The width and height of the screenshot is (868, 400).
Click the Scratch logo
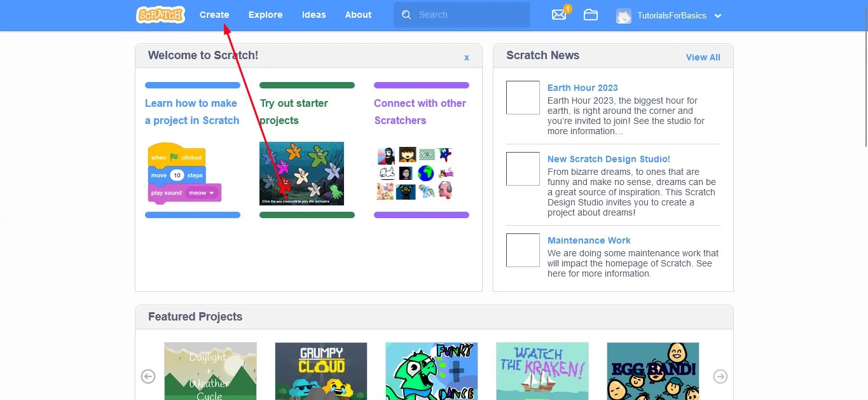(160, 14)
